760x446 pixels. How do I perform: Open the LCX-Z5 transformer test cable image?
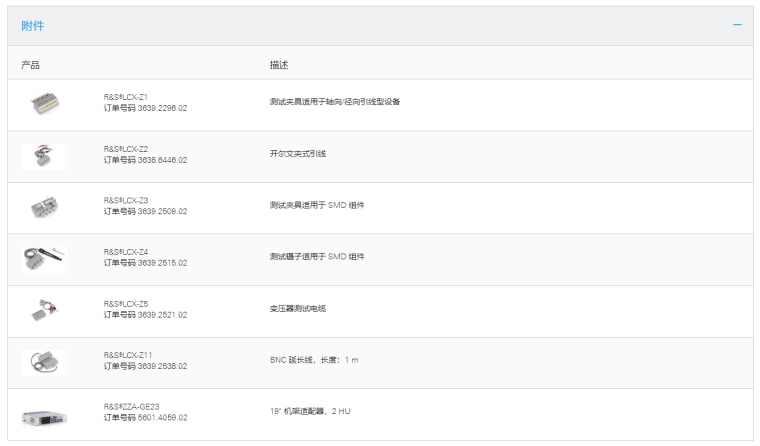[x=44, y=309]
